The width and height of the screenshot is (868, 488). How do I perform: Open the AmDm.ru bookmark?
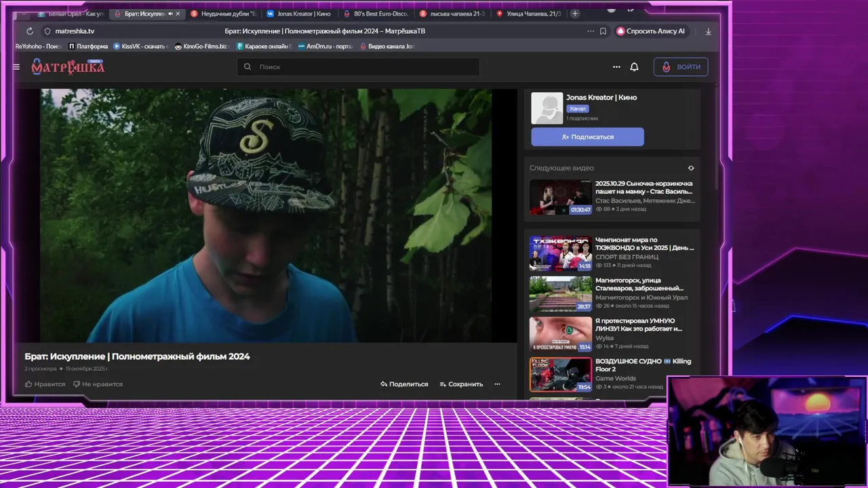tap(325, 47)
